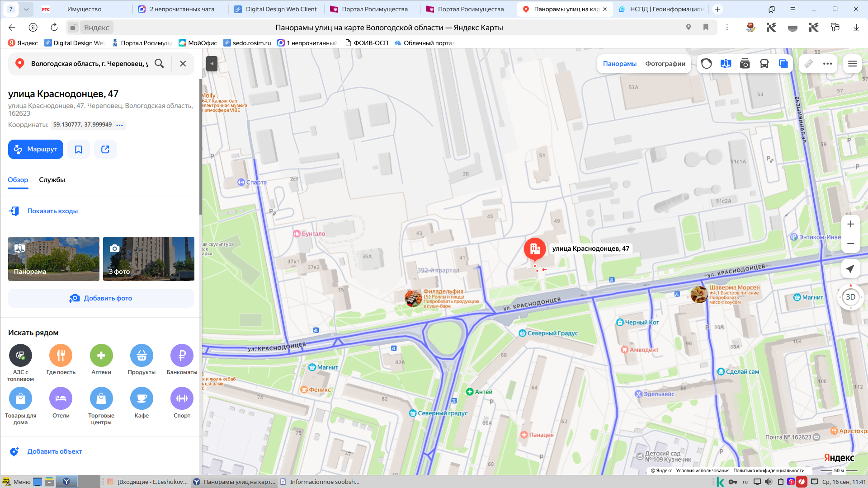Open the Панорама thumbnail

point(54,259)
